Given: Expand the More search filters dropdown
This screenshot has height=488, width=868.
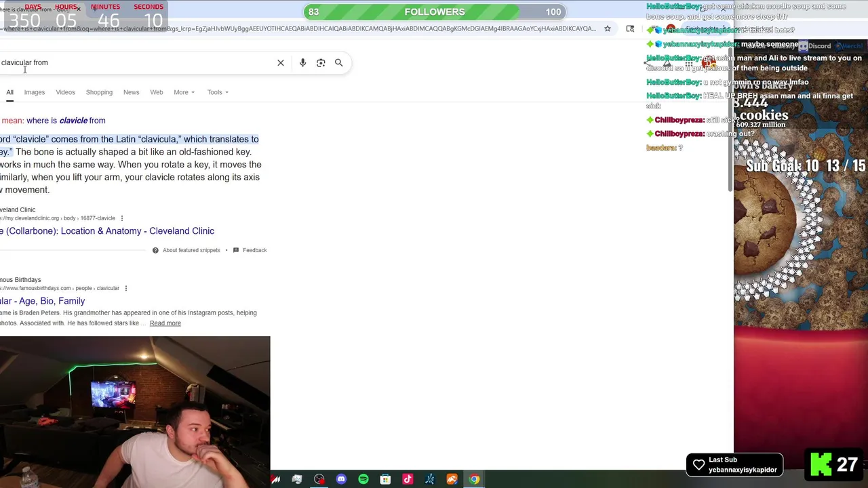Looking at the screenshot, I should pos(184,92).
